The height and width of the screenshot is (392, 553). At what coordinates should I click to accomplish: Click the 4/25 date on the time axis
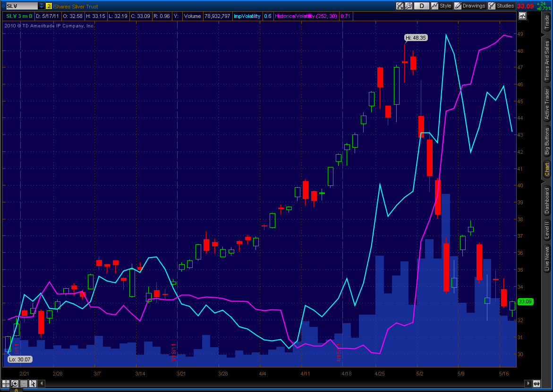pyautogui.click(x=380, y=373)
